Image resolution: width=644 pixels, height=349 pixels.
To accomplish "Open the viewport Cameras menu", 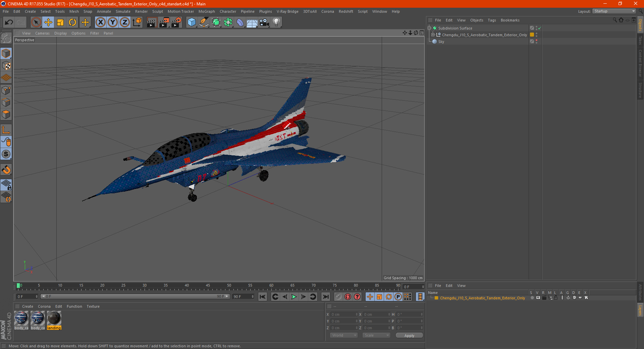I will click(x=42, y=33).
